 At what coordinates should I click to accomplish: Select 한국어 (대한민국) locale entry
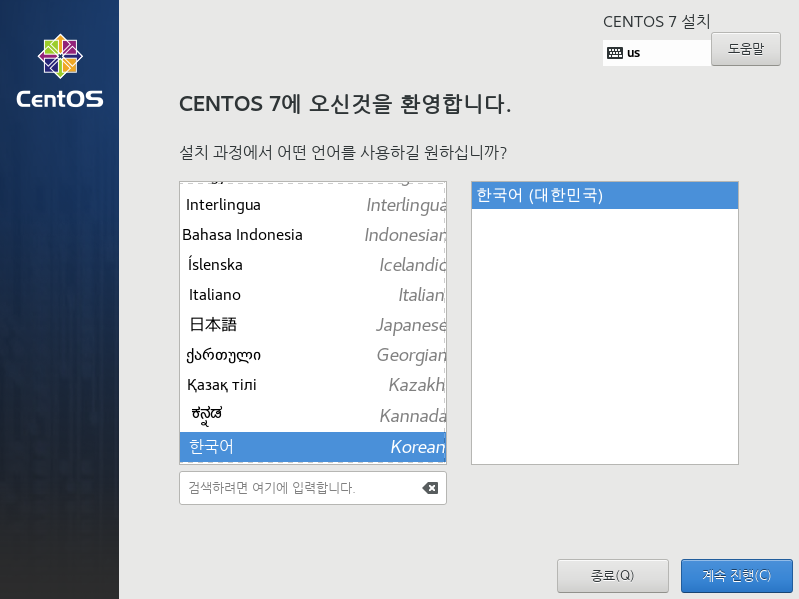[x=604, y=196]
